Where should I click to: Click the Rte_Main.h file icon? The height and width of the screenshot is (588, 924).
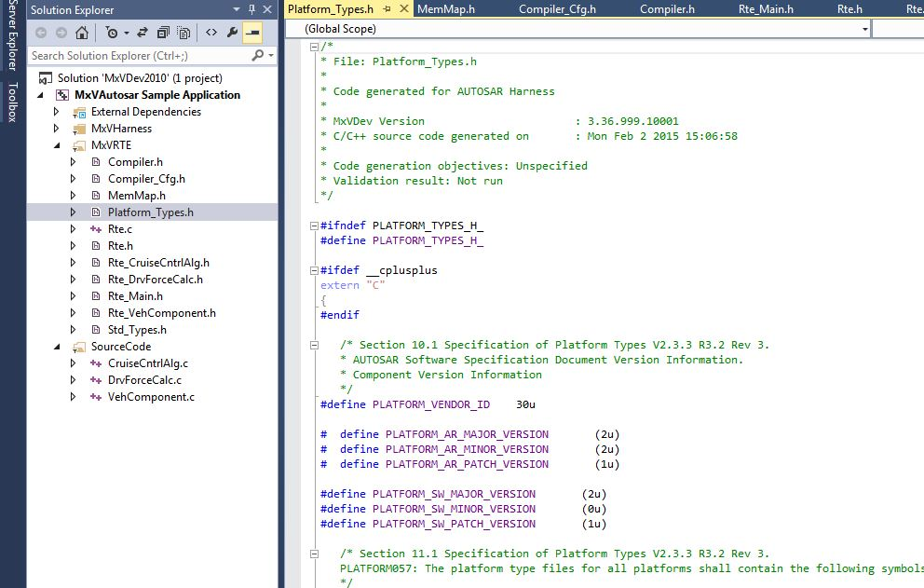click(x=95, y=296)
